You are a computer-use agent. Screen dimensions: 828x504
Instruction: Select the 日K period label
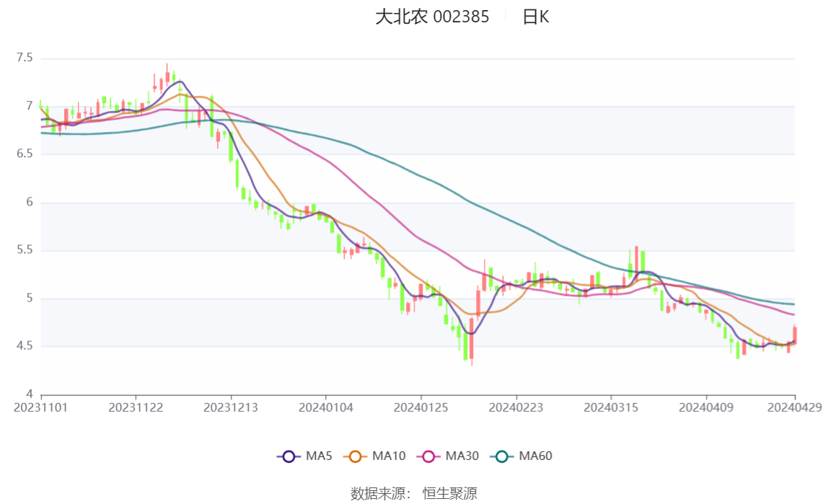pos(535,17)
